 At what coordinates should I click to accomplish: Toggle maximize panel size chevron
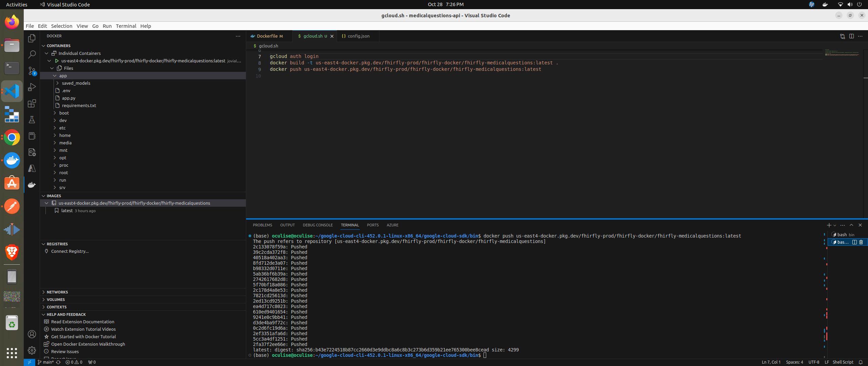pos(851,225)
